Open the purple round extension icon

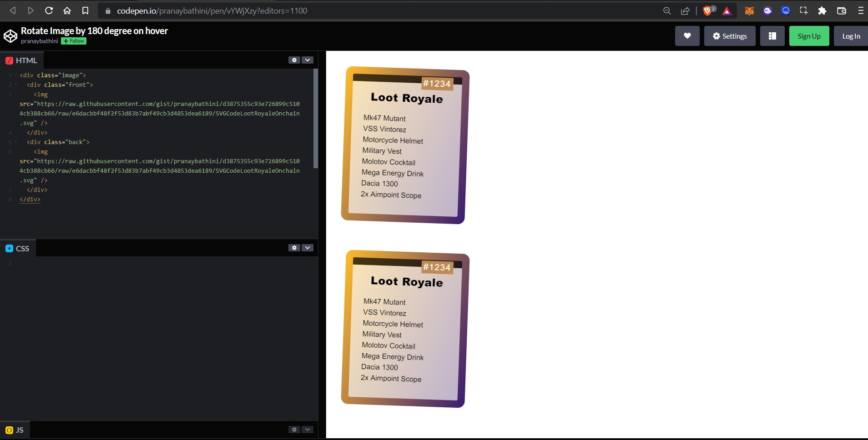coord(767,10)
